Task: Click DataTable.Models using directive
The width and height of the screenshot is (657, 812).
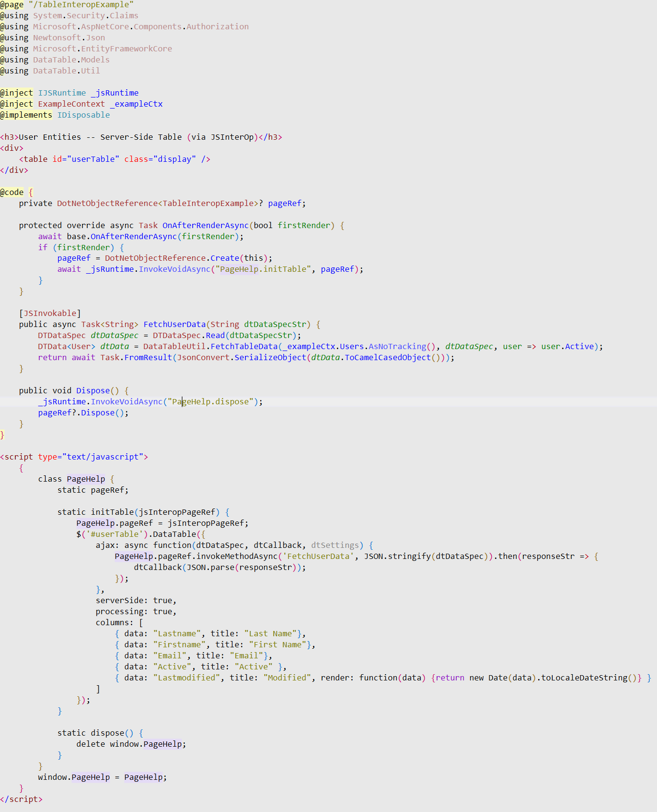Action: pos(71,60)
